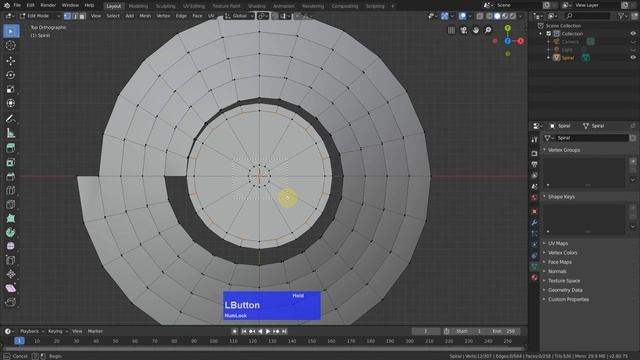Toggle X-ray display mode
Screen dimensions: 640x360
[480, 16]
